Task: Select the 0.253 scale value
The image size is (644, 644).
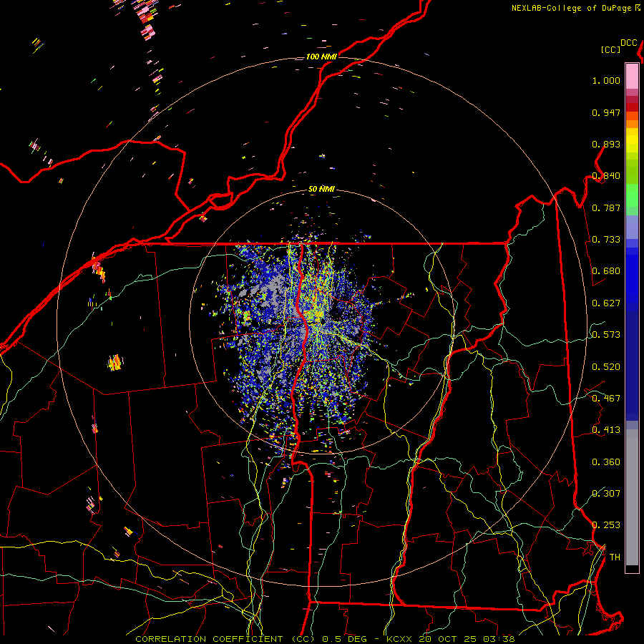Action: pyautogui.click(x=606, y=525)
